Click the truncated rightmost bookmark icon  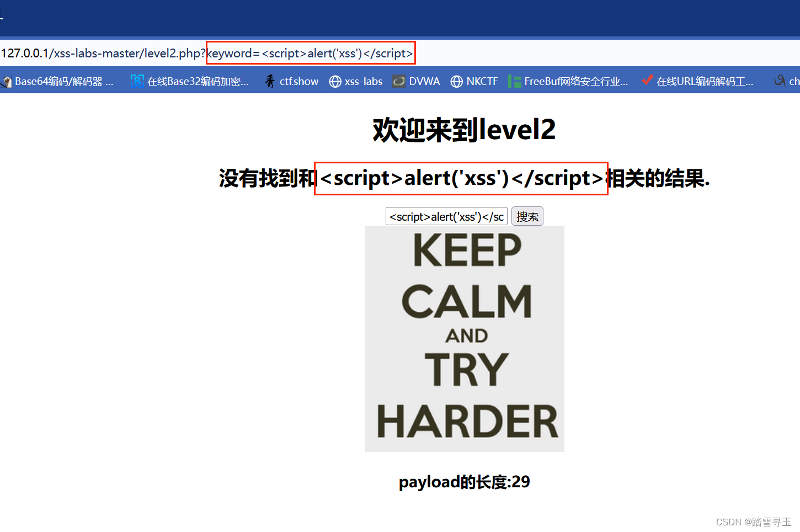click(x=780, y=81)
